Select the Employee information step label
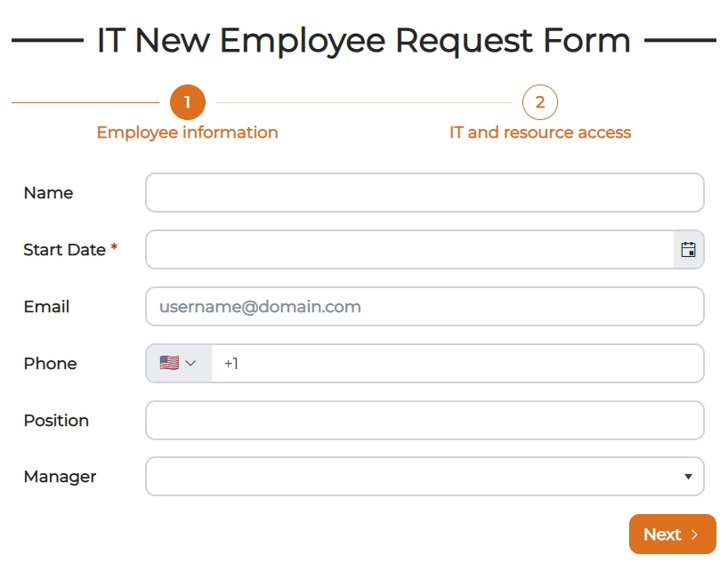728x579 pixels. pos(188,133)
